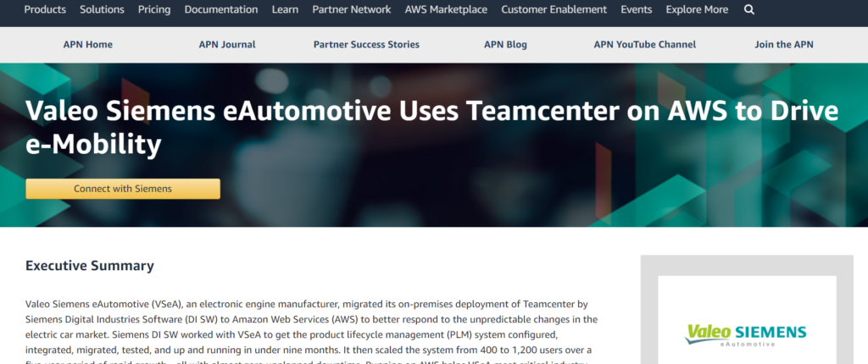This screenshot has height=364, width=868.
Task: View Partner Success Stories
Action: 366,45
